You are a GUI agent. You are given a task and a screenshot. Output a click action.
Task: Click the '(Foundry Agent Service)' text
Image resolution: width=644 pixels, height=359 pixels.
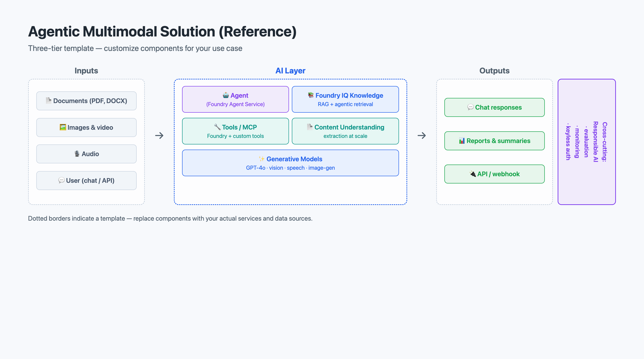[x=235, y=104]
